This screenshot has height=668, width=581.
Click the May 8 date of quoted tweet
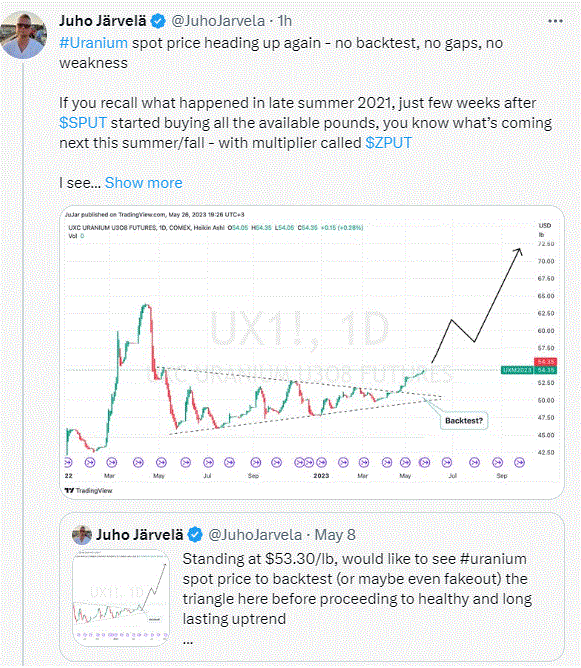335,535
